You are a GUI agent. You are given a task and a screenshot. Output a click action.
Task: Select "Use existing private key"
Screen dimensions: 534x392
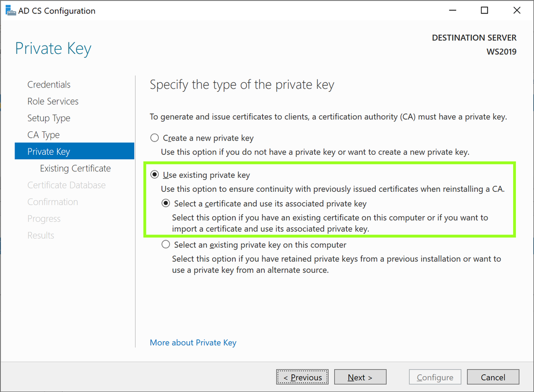(x=154, y=175)
